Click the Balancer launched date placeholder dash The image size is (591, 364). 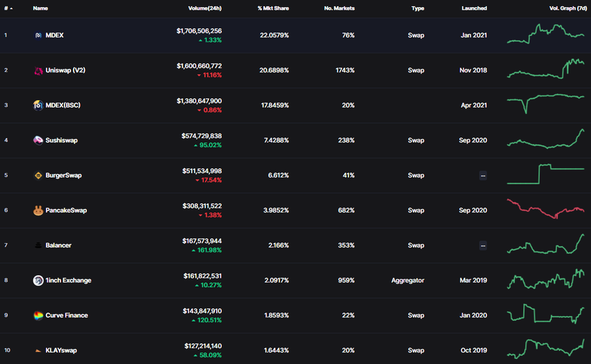tap(483, 245)
